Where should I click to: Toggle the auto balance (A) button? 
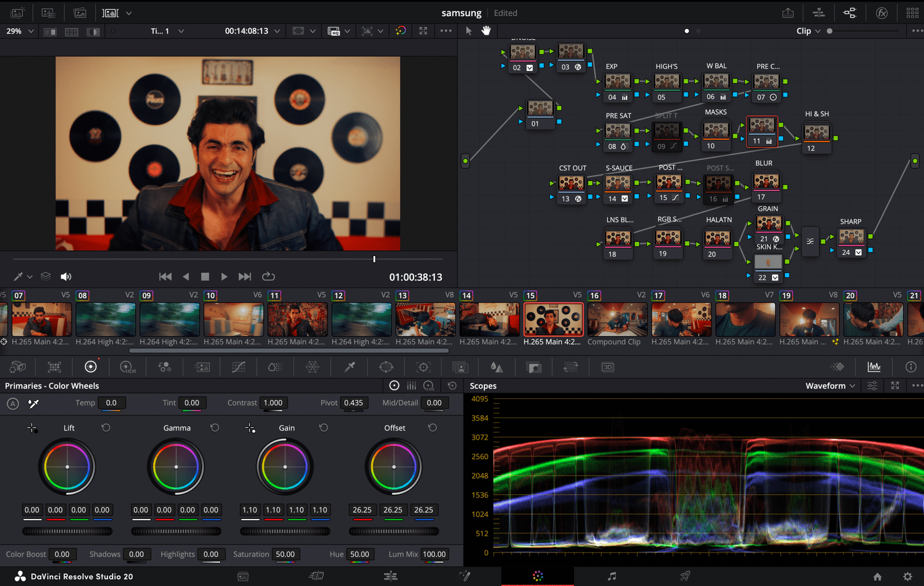13,403
